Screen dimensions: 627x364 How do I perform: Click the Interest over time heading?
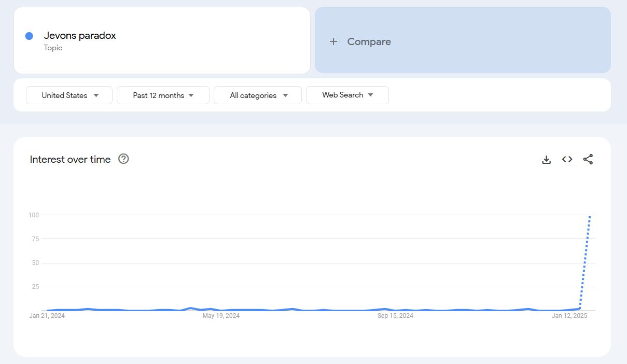[70, 159]
